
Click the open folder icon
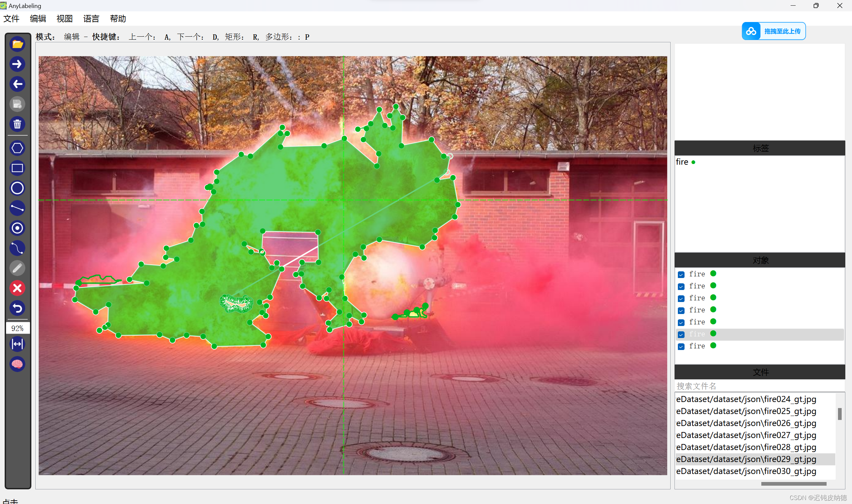17,44
